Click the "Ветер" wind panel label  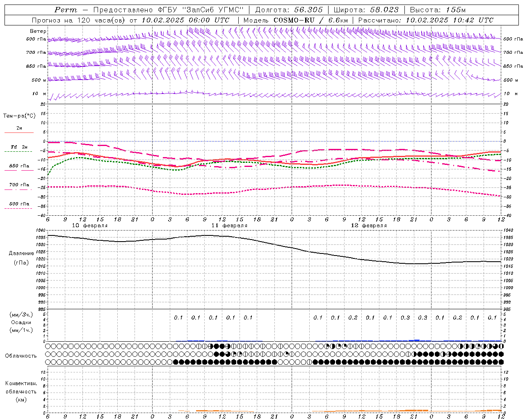tap(38, 31)
